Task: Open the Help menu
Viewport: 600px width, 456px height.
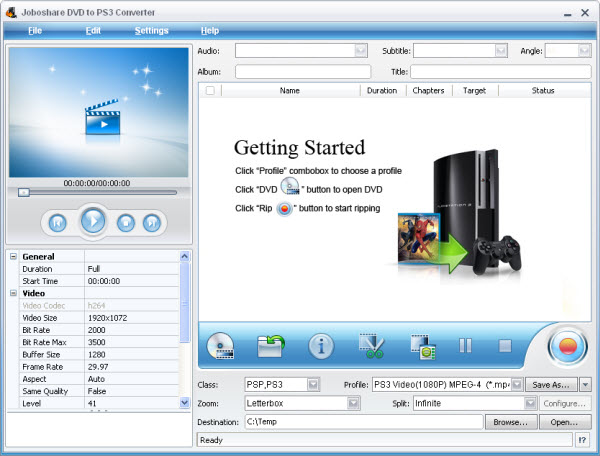Action: tap(210, 31)
